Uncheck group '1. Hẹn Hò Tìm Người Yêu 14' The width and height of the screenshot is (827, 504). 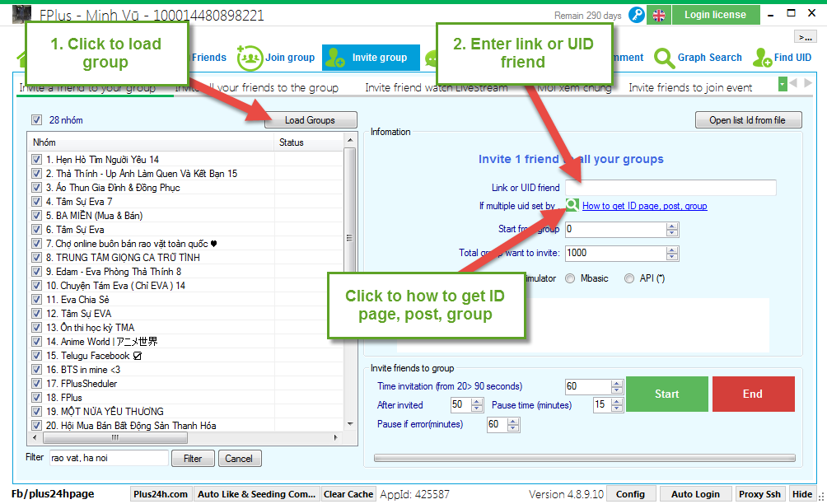(x=36, y=159)
